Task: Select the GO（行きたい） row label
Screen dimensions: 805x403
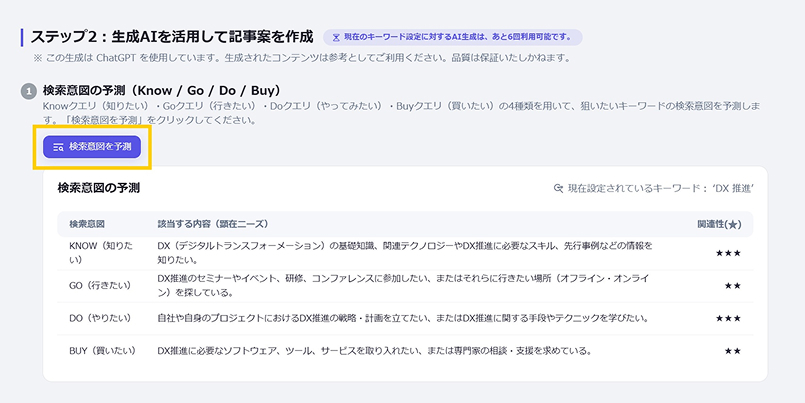Action: pyautogui.click(x=100, y=286)
